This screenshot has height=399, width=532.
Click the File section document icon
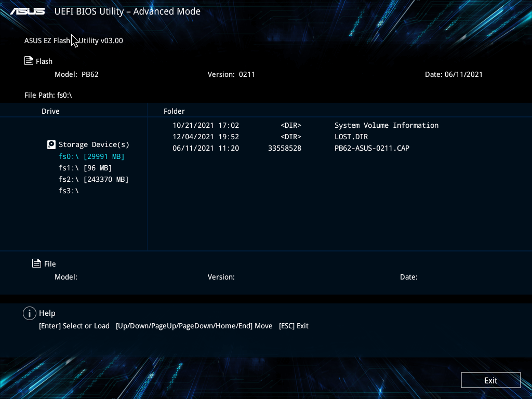(37, 263)
